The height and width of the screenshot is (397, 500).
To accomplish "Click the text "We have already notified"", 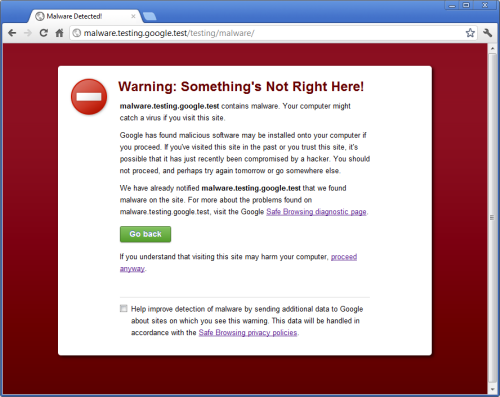I will (159, 188).
